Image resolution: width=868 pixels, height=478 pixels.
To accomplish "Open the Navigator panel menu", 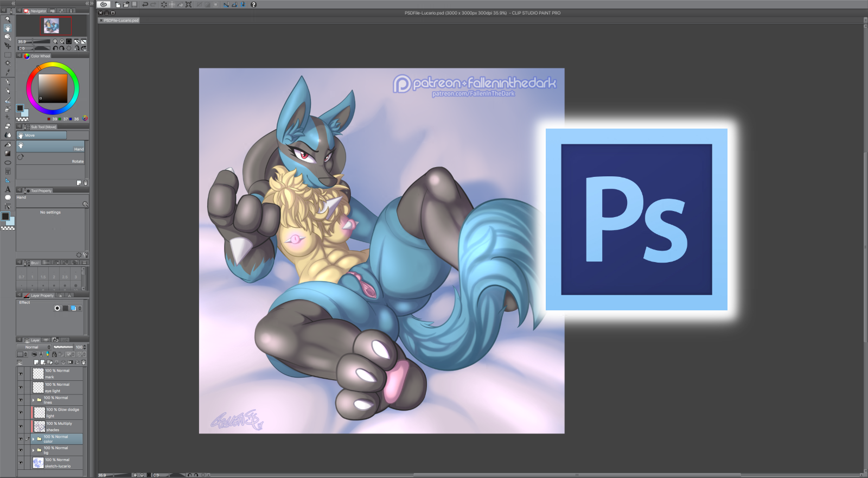I will [20, 11].
